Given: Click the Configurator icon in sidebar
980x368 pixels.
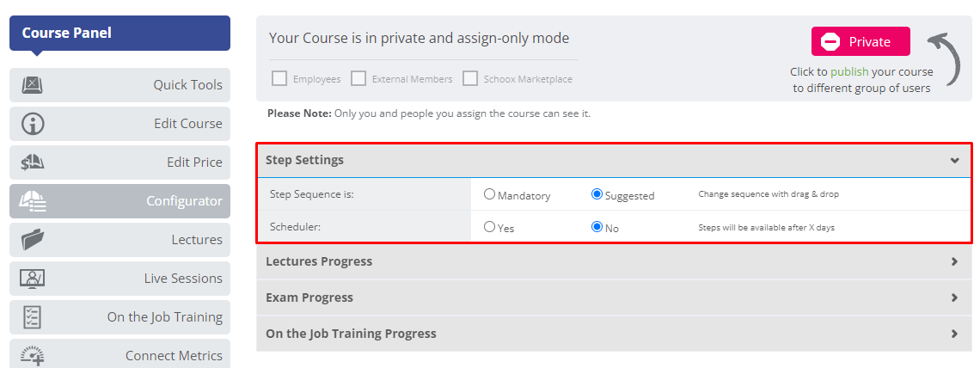Looking at the screenshot, I should click(x=33, y=201).
